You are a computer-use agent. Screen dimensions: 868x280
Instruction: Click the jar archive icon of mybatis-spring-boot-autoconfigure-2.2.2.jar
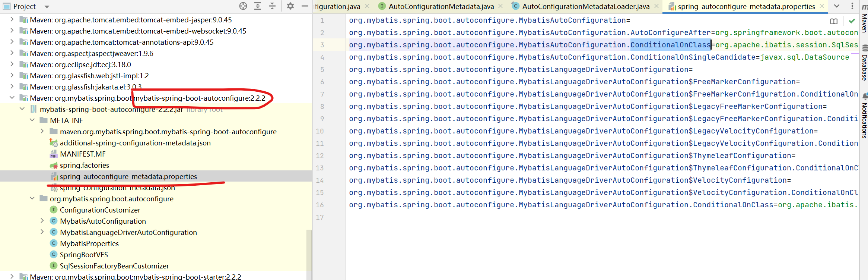point(34,109)
